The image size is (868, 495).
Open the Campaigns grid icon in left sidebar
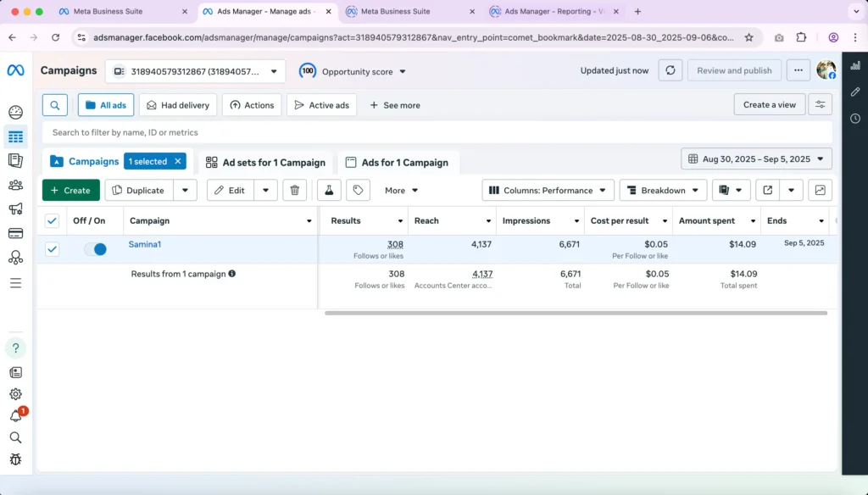point(15,136)
